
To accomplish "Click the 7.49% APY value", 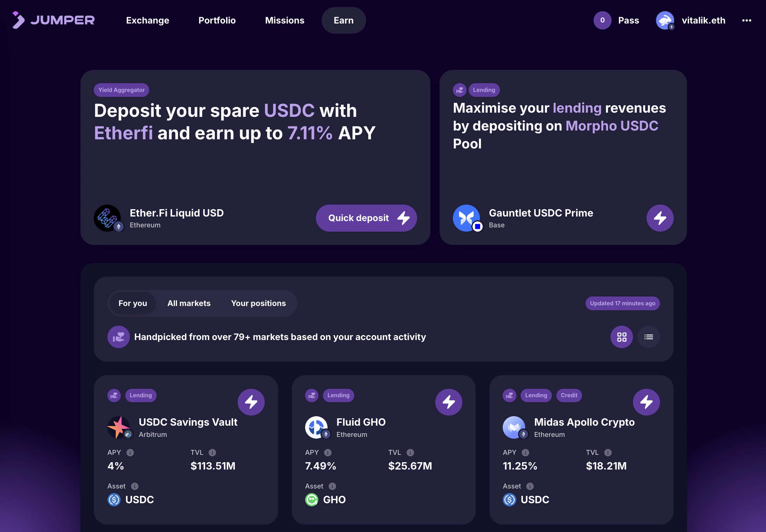I will (x=321, y=466).
